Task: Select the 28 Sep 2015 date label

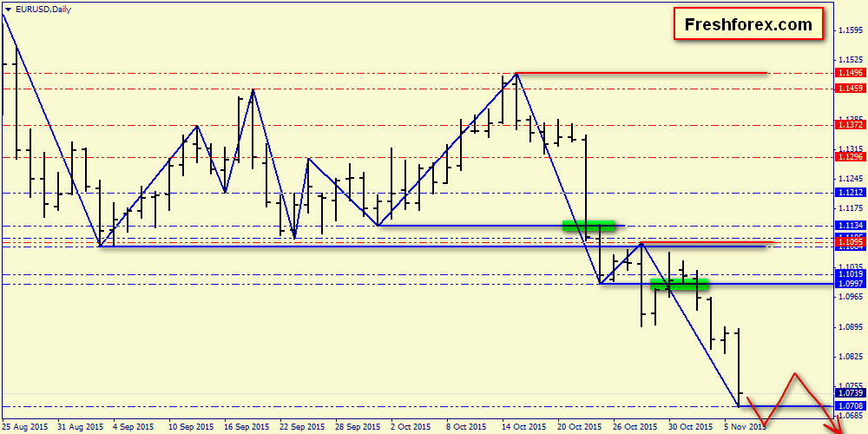Action: tap(358, 427)
